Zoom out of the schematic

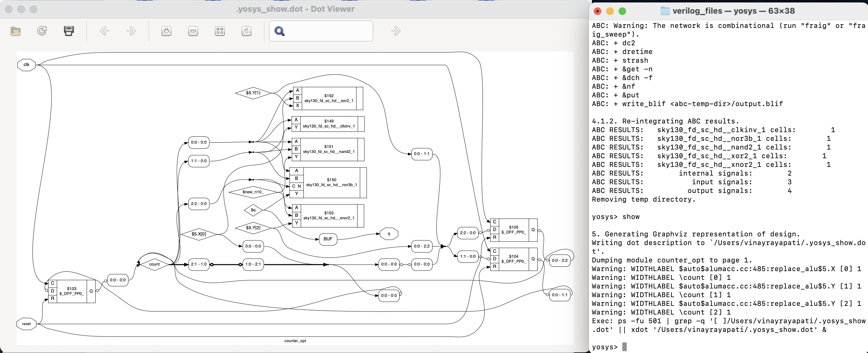[193, 31]
